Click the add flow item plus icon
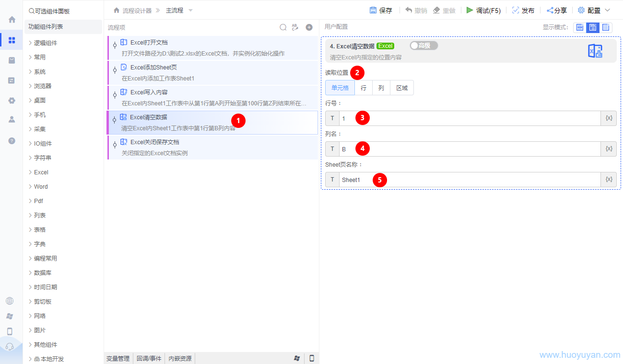This screenshot has height=364, width=623. pyautogui.click(x=309, y=27)
